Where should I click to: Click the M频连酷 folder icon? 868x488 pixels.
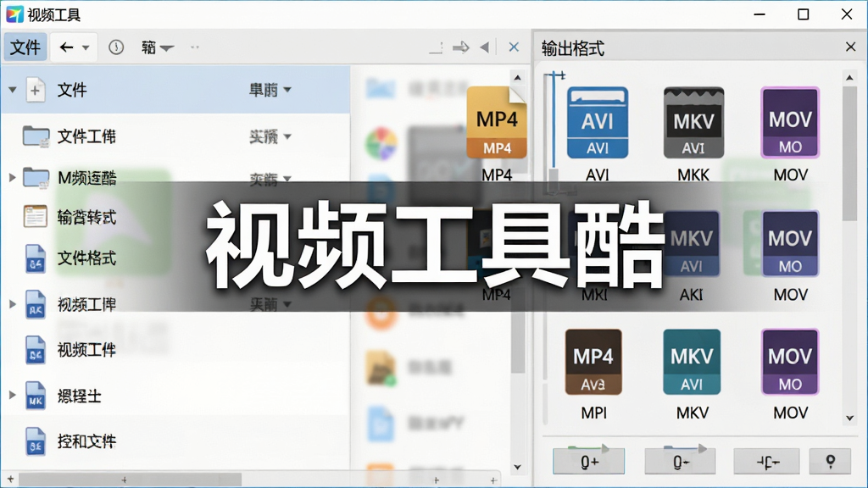pos(36,178)
